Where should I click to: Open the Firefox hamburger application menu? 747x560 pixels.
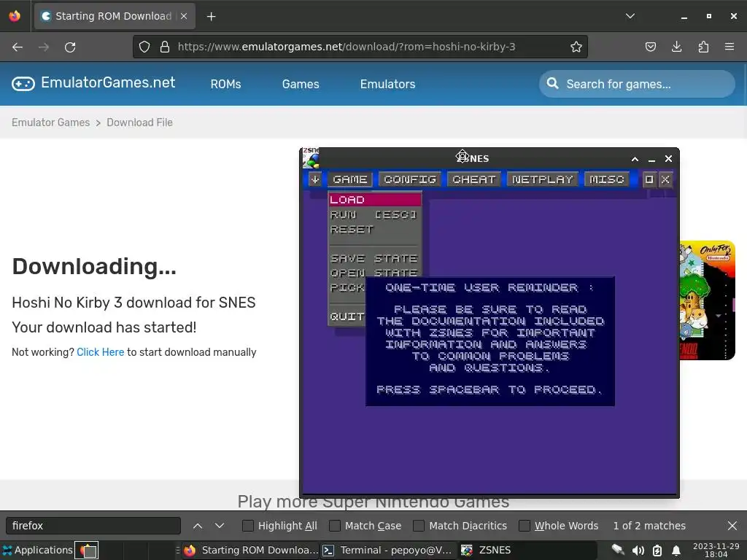729,47
